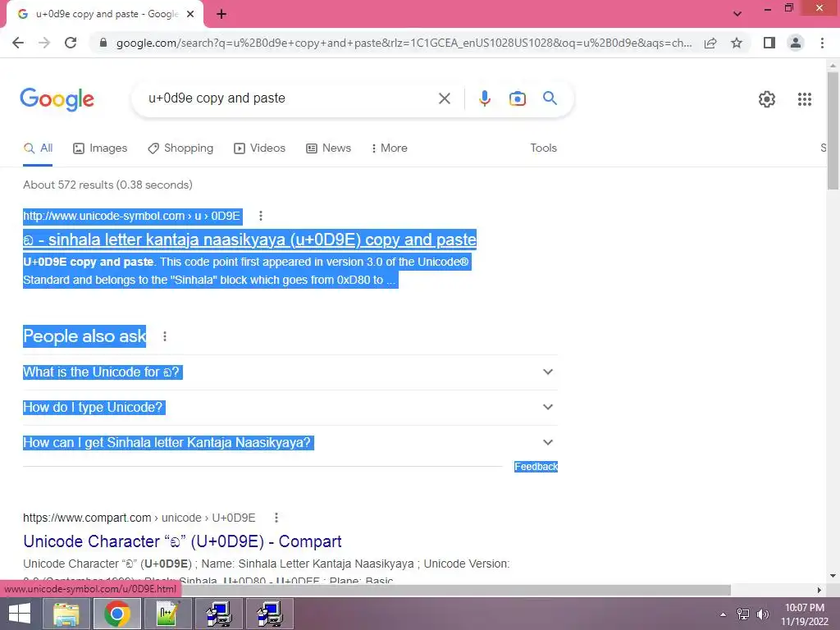Open the tab search chevron in the title bar
This screenshot has width=840, height=630.
click(737, 14)
